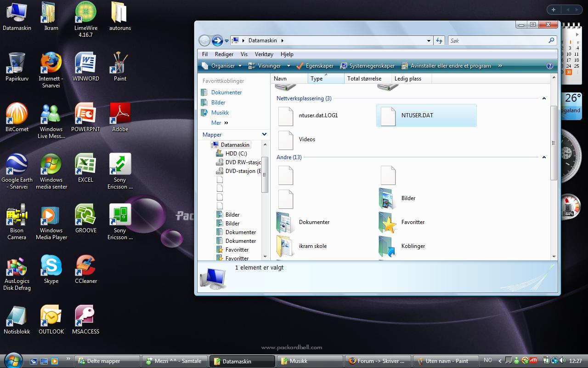Launch the Paint shortcut on the desktop
588x368 pixels.
pos(120,67)
